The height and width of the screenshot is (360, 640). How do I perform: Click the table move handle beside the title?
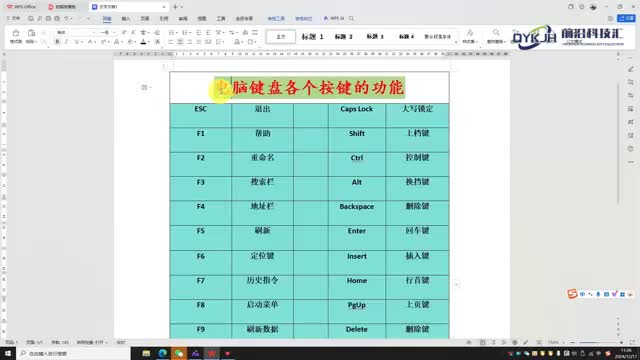point(144,87)
